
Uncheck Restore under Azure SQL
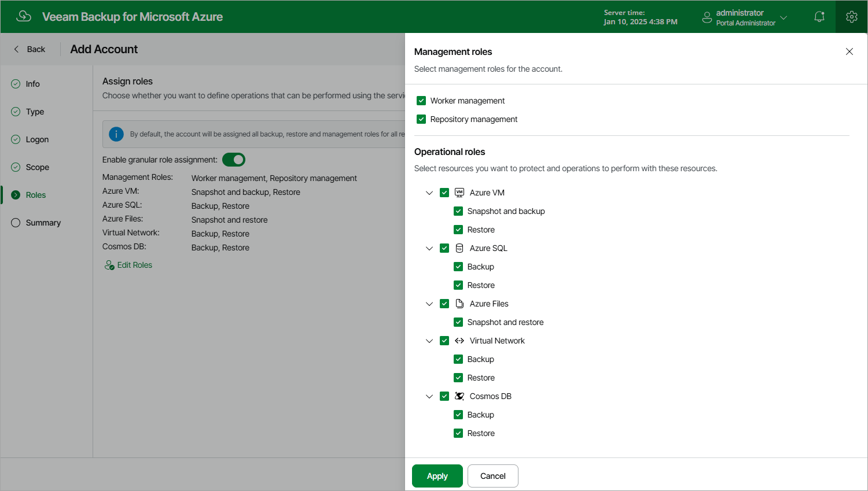(x=458, y=285)
